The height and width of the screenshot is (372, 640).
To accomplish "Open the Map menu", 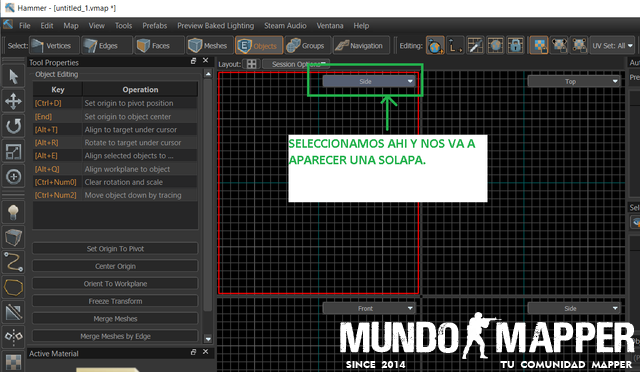I will [71, 25].
